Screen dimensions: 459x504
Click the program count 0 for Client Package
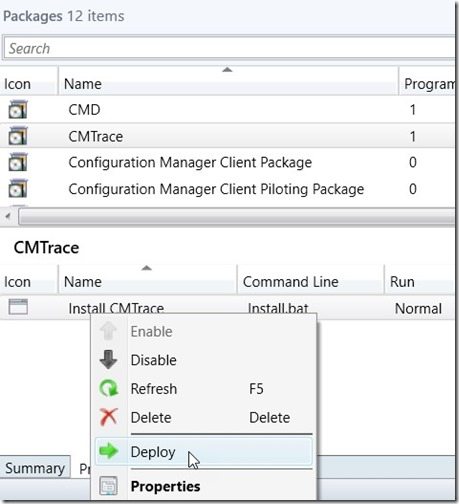[x=413, y=162]
